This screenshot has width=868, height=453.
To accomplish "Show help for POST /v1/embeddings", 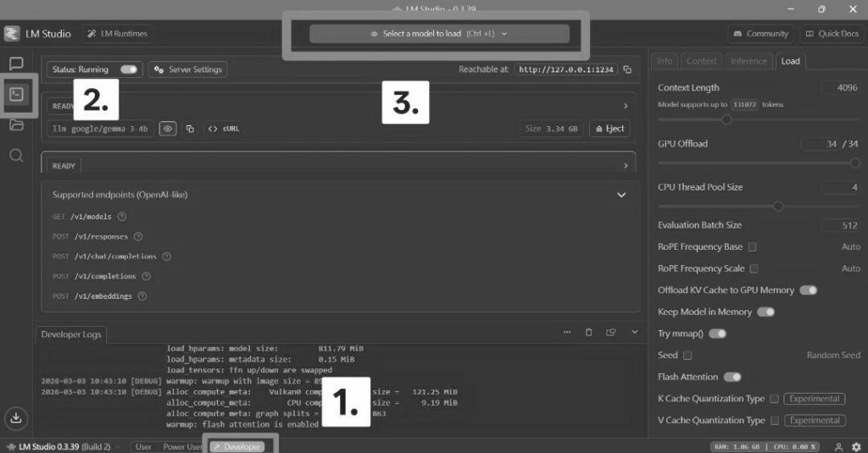I will [x=142, y=296].
